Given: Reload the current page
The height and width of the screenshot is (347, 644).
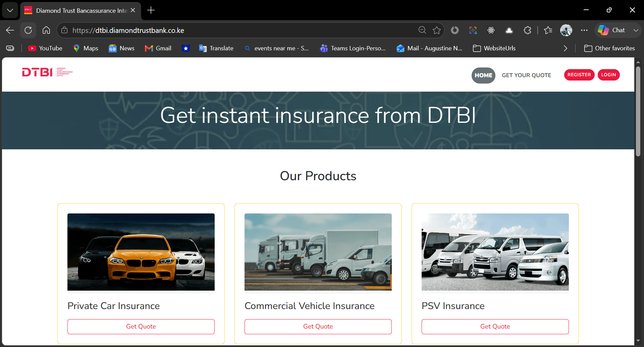Looking at the screenshot, I should [x=28, y=30].
